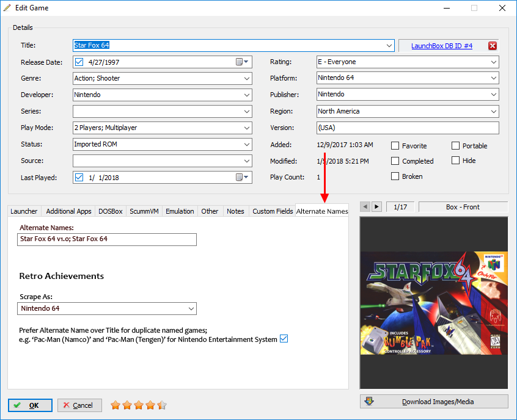This screenshot has width=517, height=420.
Task: Mark game as Favorite
Action: coord(395,146)
